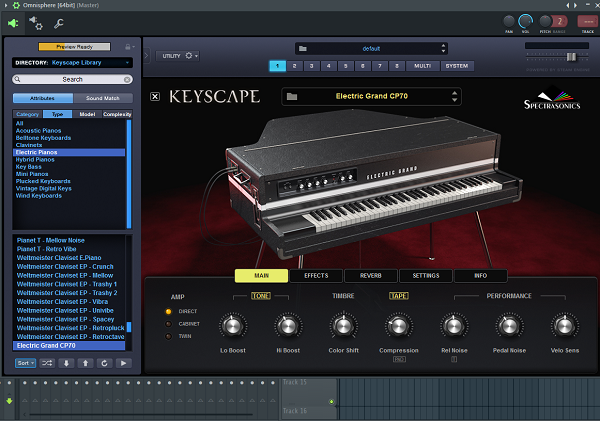Image resolution: width=600 pixels, height=421 pixels.
Task: Toggle the TAPE section on or off
Action: 399,296
